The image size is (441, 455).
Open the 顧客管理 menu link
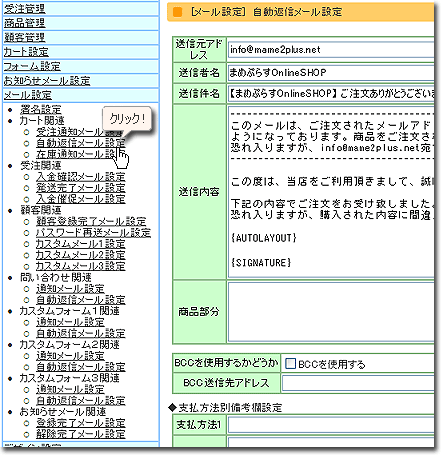point(24,37)
